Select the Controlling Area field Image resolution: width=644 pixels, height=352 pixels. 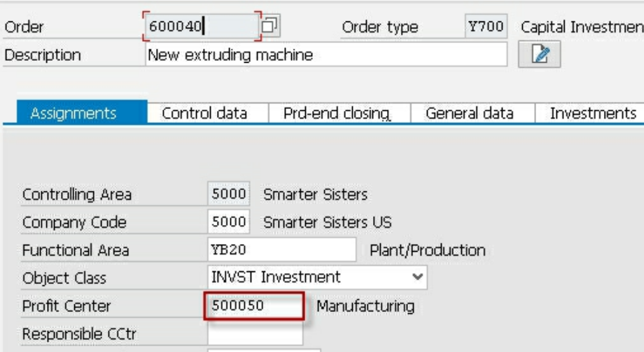(229, 194)
